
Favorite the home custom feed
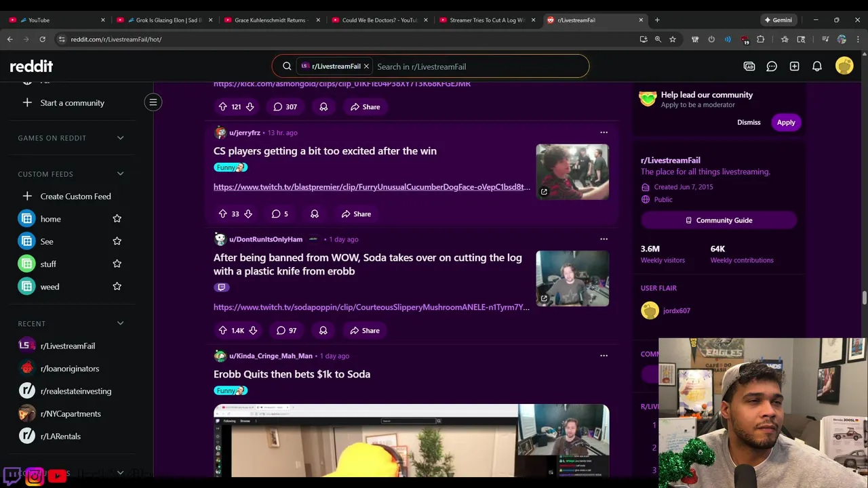click(x=117, y=218)
